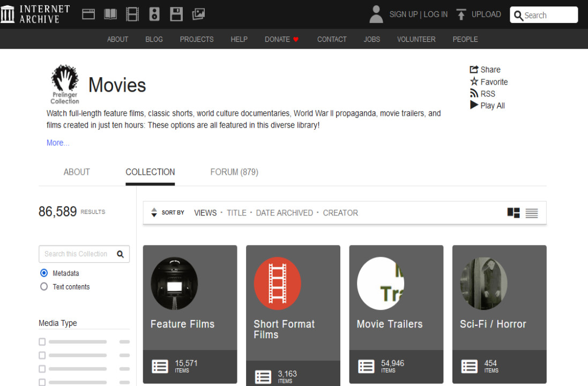The height and width of the screenshot is (386, 588).
Task: Click the SIGN UP link
Action: tap(404, 14)
